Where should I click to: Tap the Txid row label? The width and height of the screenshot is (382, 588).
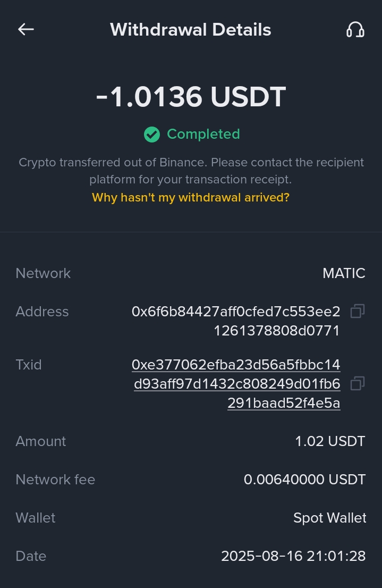point(29,365)
